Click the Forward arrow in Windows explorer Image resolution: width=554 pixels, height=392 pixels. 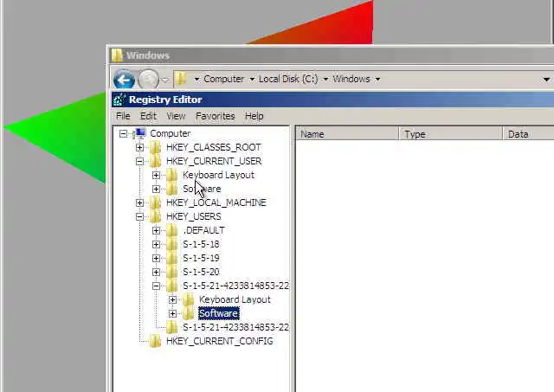coord(148,80)
